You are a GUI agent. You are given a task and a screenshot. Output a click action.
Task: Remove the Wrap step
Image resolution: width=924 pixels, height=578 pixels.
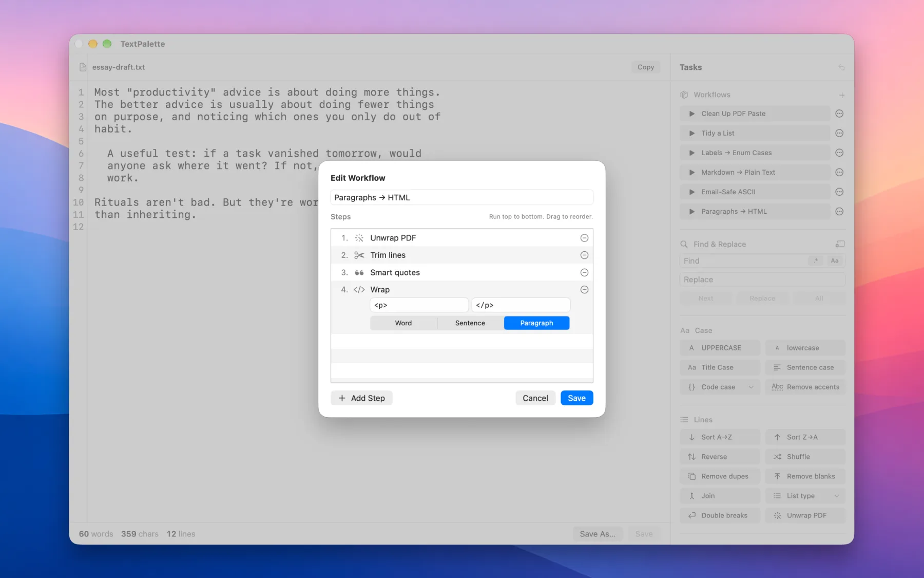(x=584, y=290)
